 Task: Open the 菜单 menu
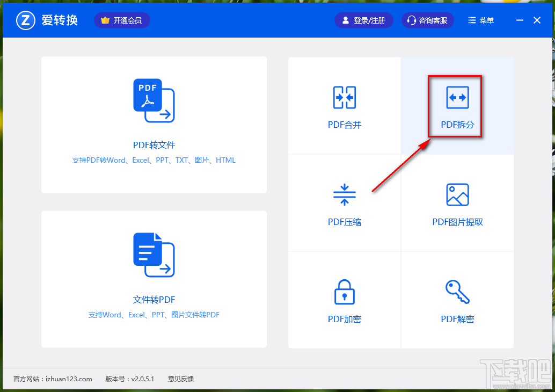tap(480, 20)
